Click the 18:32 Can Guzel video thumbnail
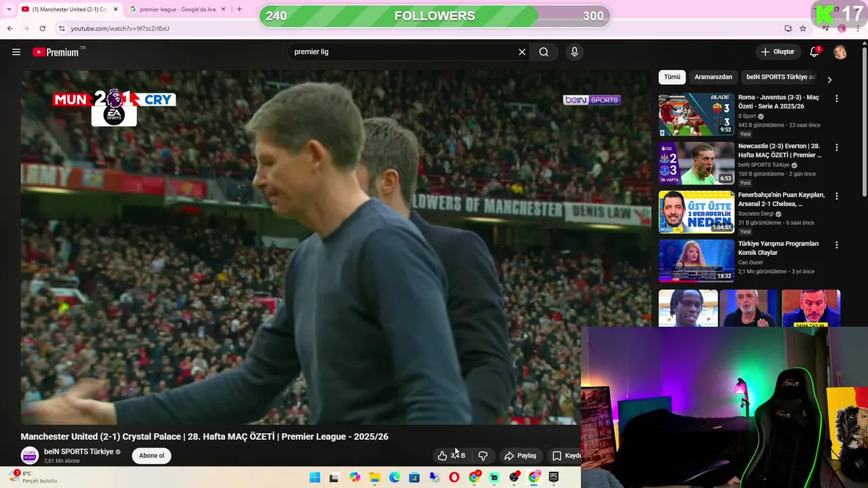The image size is (868, 488). (696, 261)
